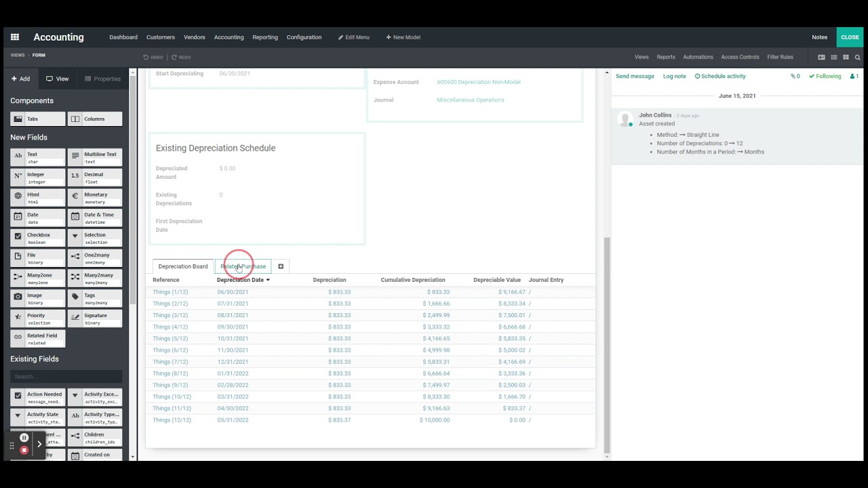Pause the screen recording

click(x=24, y=438)
